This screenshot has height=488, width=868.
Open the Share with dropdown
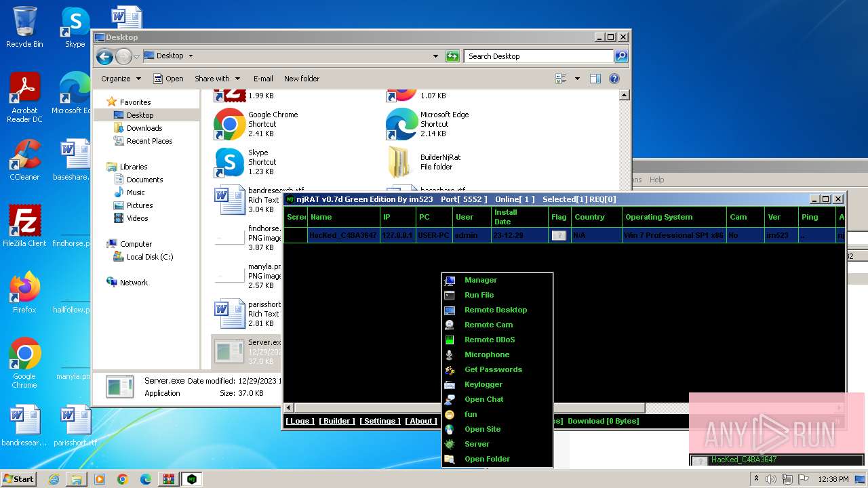click(216, 79)
